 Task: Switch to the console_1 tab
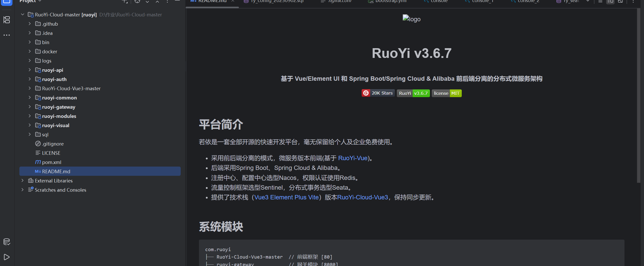pyautogui.click(x=479, y=1)
